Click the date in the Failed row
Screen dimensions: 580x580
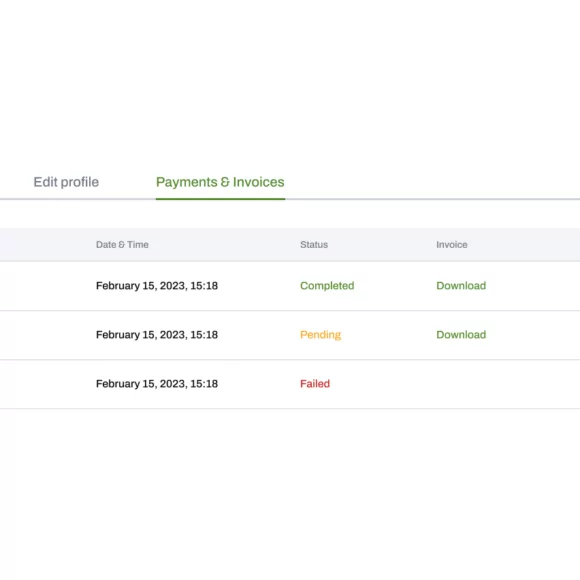157,384
